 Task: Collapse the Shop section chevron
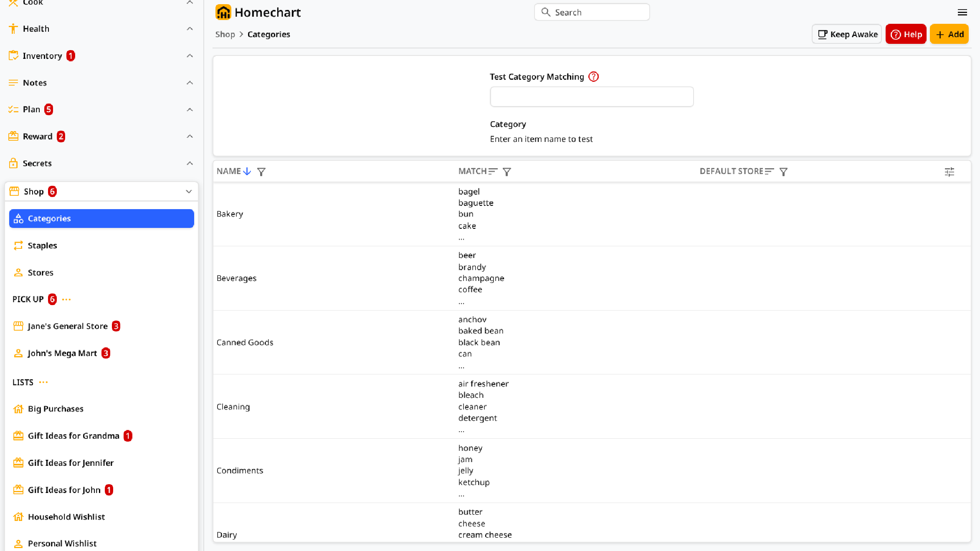[189, 192]
